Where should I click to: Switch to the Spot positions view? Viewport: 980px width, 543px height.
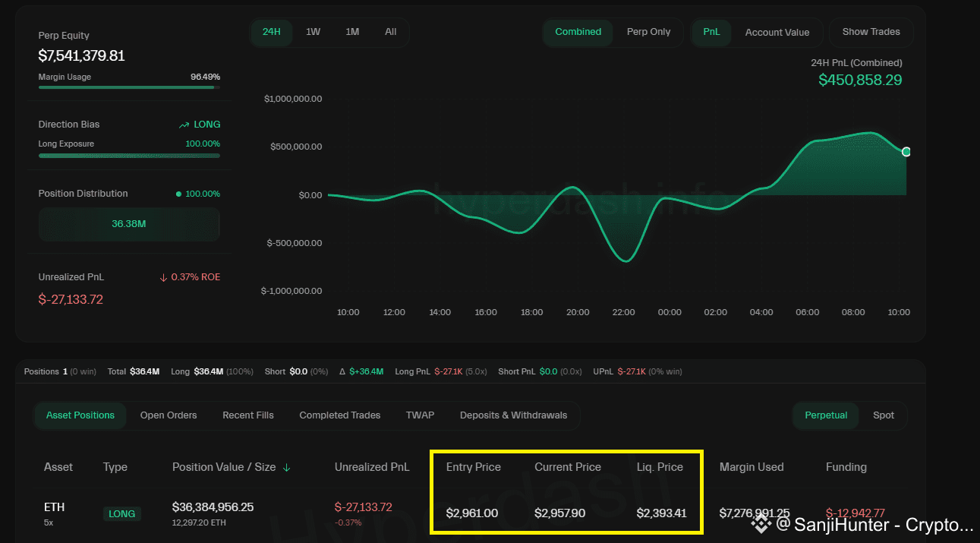tap(883, 415)
